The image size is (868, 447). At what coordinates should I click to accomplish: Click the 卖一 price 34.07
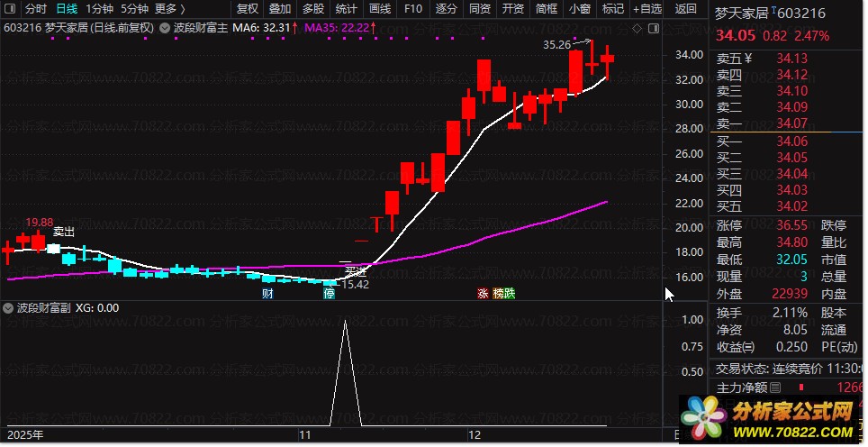pos(791,123)
